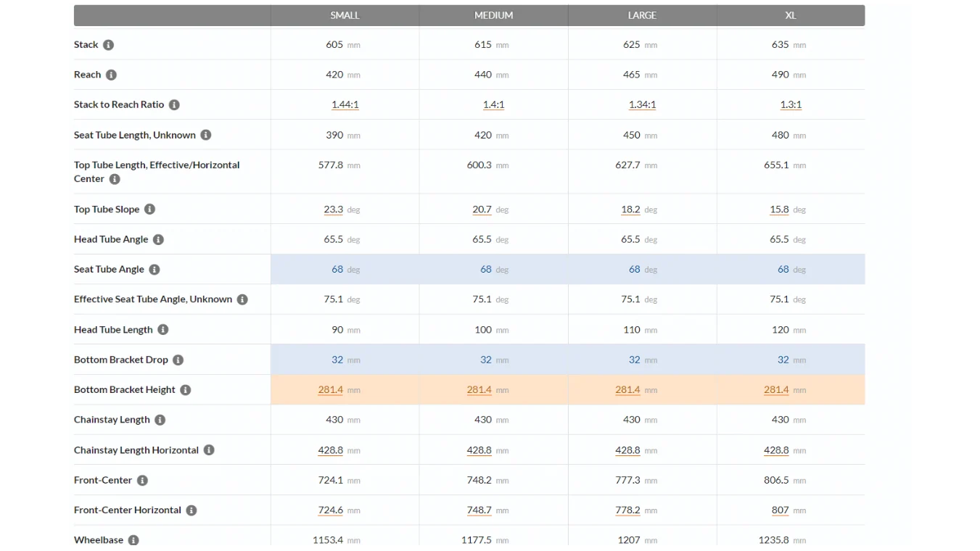Click info icon beside Stack to Reach Ratio

coord(174,105)
